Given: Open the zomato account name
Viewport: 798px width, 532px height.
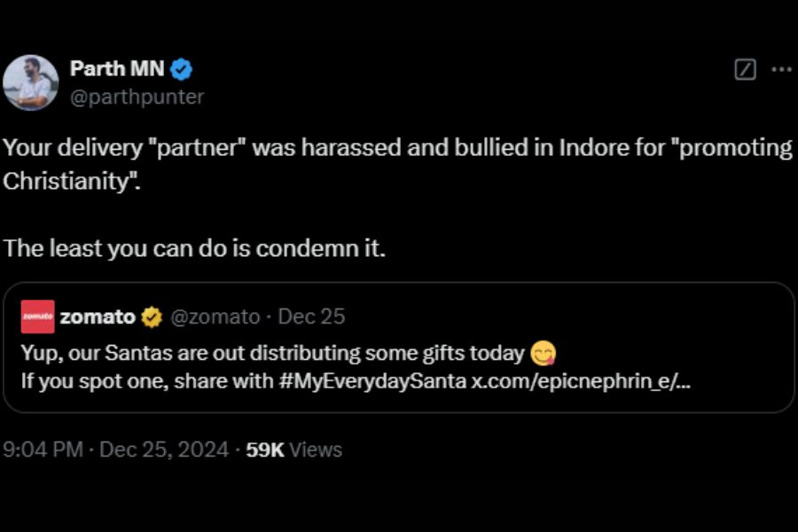Looking at the screenshot, I should [98, 317].
